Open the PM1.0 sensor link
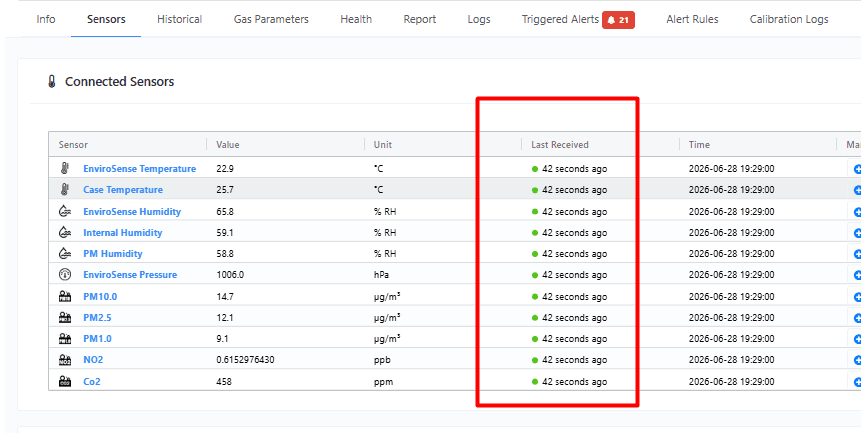Viewport: 866px width, 433px height. point(97,339)
